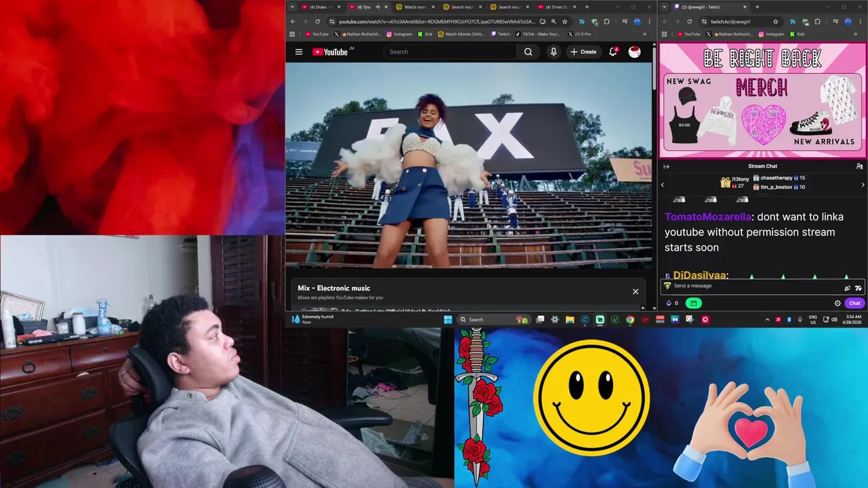This screenshot has width=868, height=488.
Task: Bookmark the Twitch page with star
Action: 776,21
